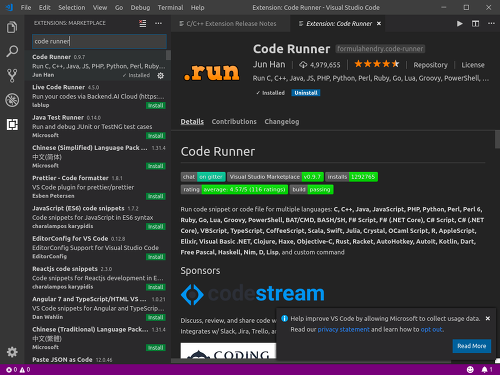This screenshot has height=375, width=500.
Task: Open the Terminal menu
Action: click(x=170, y=7)
